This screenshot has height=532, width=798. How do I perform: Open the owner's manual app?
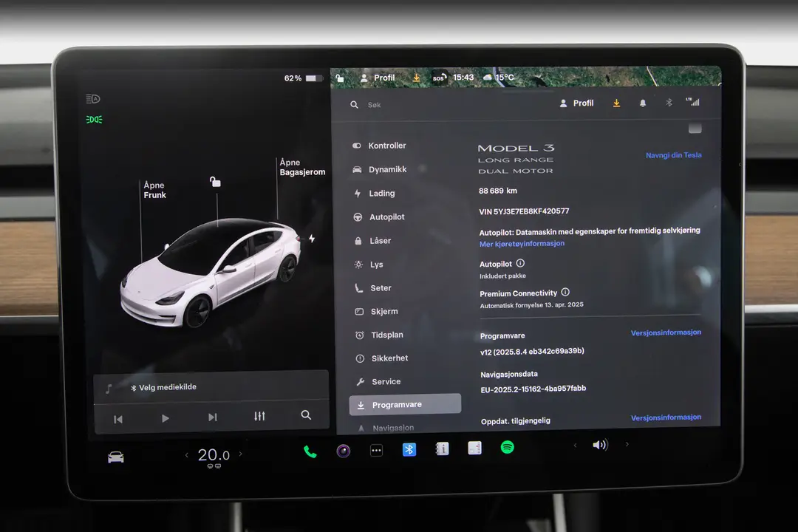[442, 449]
